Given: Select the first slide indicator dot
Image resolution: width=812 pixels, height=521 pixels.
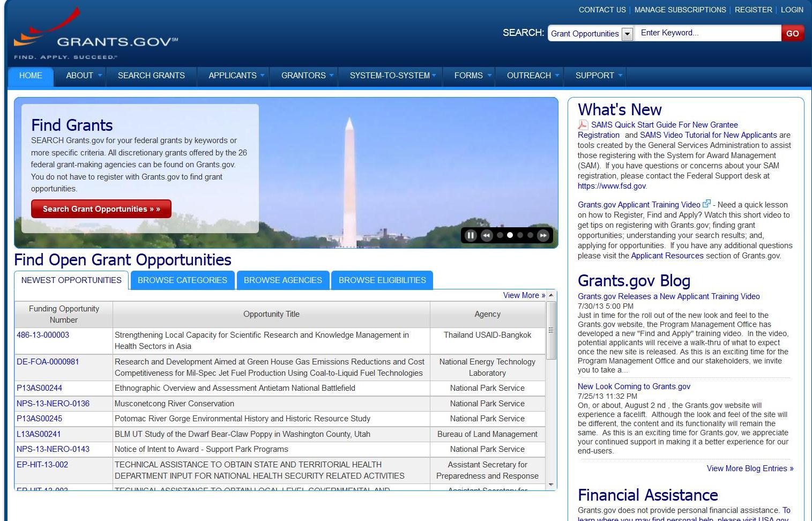Looking at the screenshot, I should click(x=500, y=235).
